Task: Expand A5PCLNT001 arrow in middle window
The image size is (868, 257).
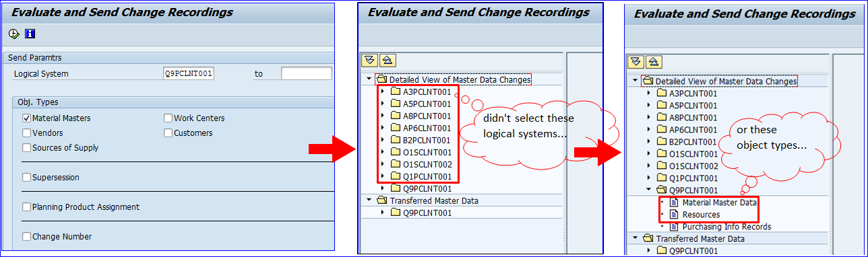Action: coord(382,104)
